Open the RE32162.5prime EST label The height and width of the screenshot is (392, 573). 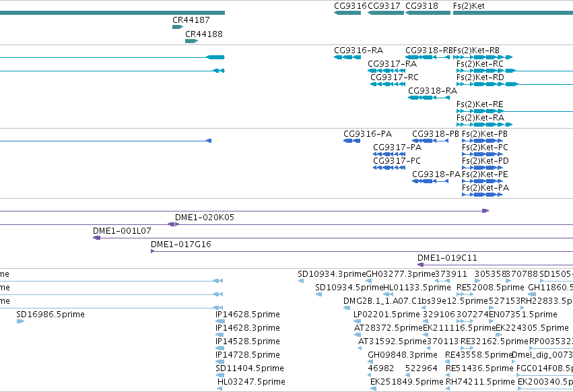point(494,341)
